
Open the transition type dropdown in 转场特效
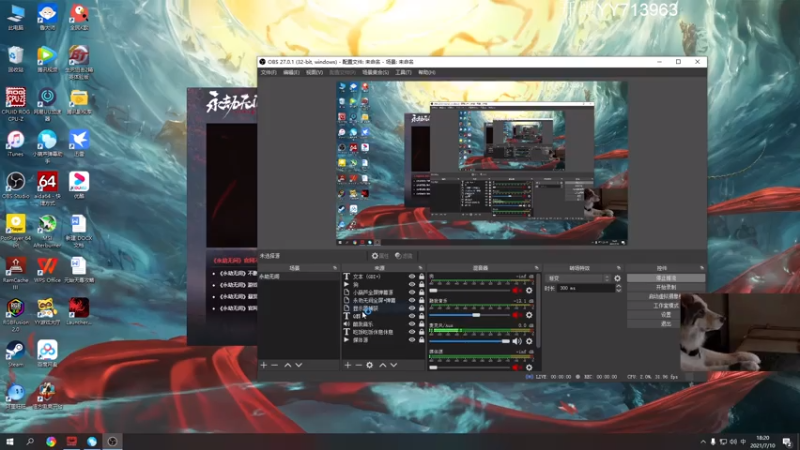click(x=578, y=279)
